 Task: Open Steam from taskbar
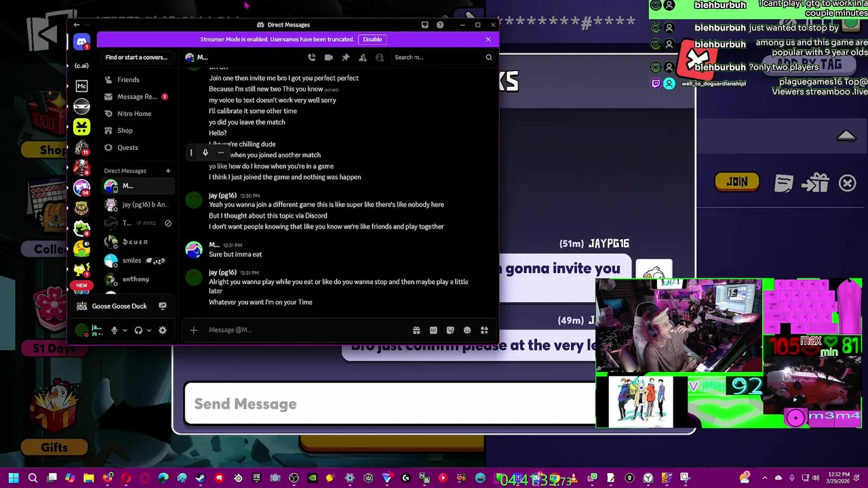(x=201, y=479)
